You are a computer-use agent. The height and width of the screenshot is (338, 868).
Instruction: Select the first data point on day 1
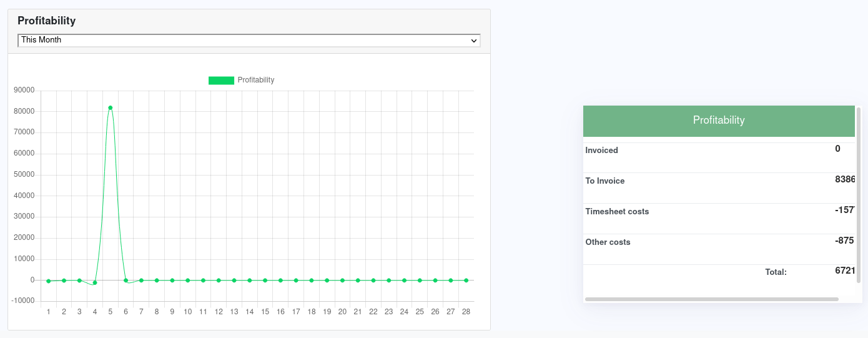pyautogui.click(x=49, y=281)
